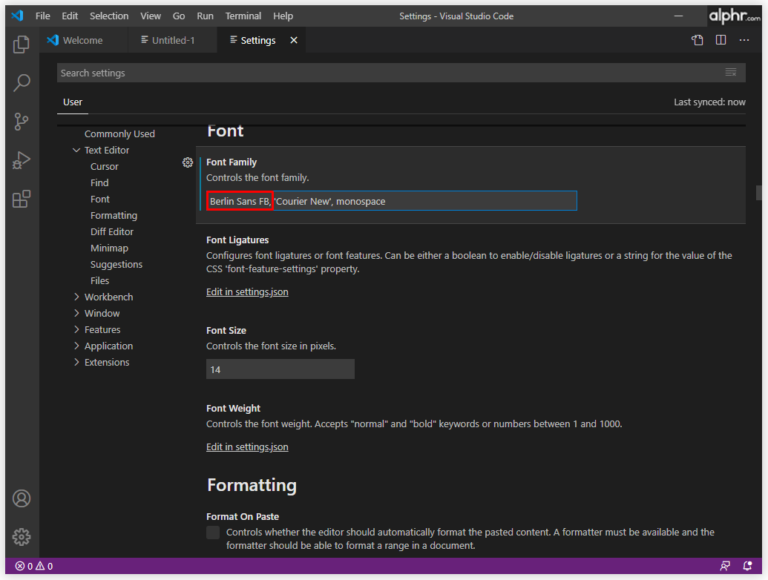Viewport: 768px width, 580px height.
Task: Enable the Format On Paste checkbox
Action: tap(213, 533)
